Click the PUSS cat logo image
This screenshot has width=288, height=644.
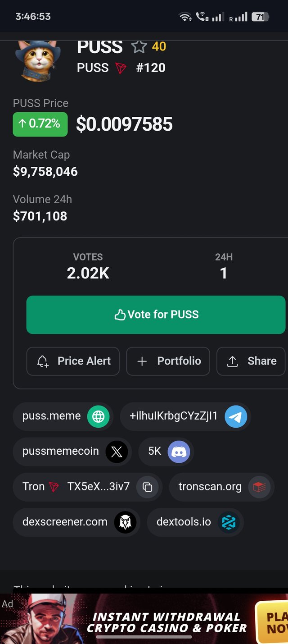tap(38, 59)
